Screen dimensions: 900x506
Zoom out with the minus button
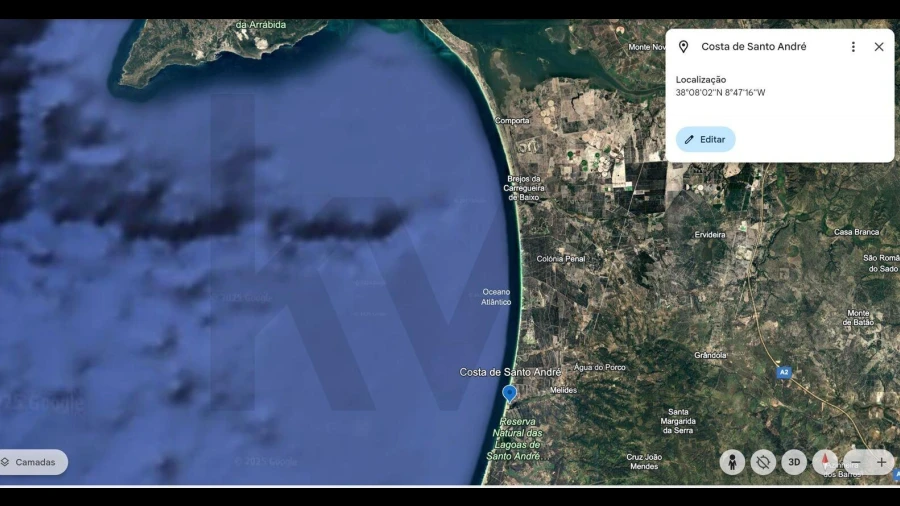[855, 462]
